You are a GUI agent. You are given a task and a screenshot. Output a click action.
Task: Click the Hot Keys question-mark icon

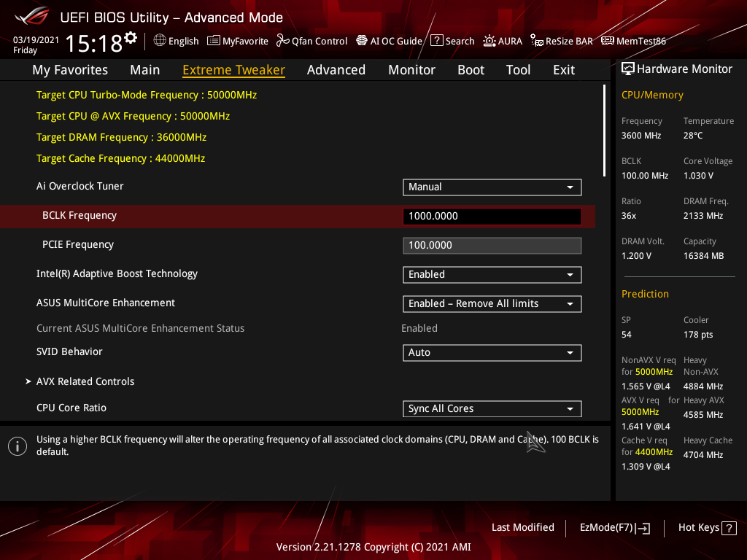click(x=729, y=528)
